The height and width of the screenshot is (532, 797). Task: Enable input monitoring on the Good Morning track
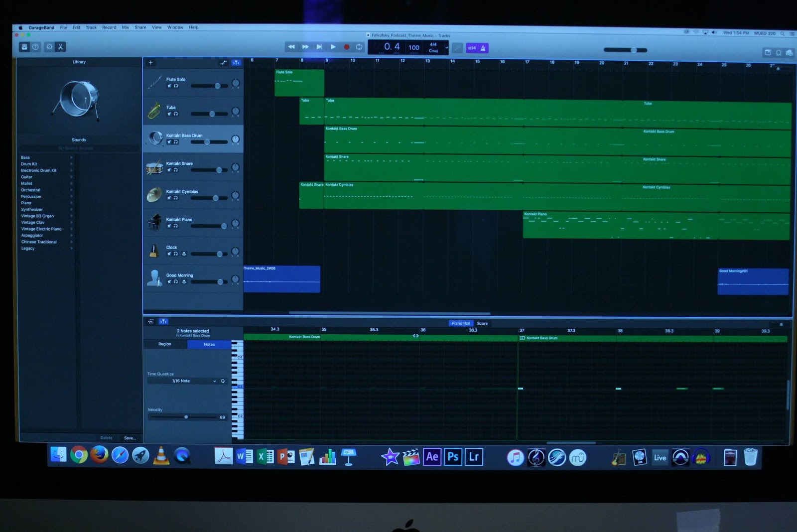click(x=183, y=282)
